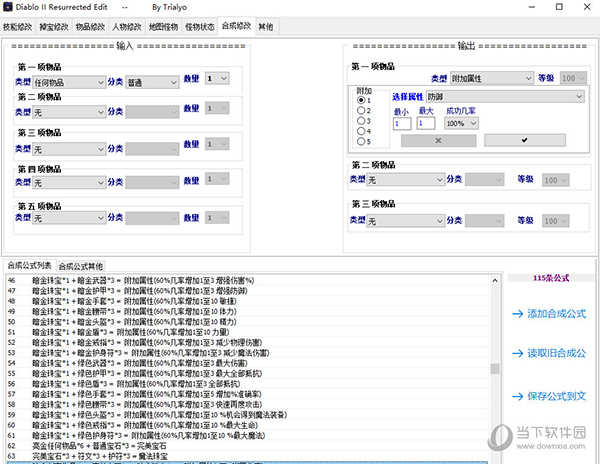Viewport: 600px width, 464px height.
Task: Click 保存公式到文 link
Action: (549, 396)
